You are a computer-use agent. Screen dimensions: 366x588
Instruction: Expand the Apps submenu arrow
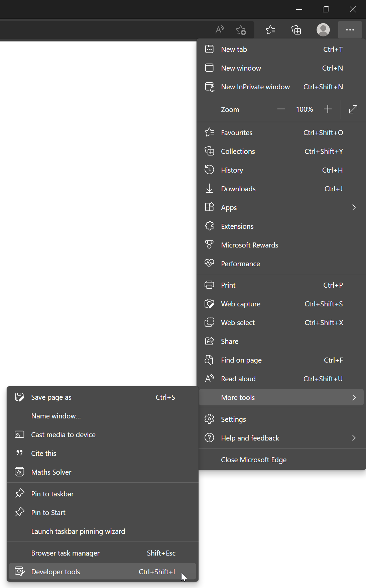point(354,207)
